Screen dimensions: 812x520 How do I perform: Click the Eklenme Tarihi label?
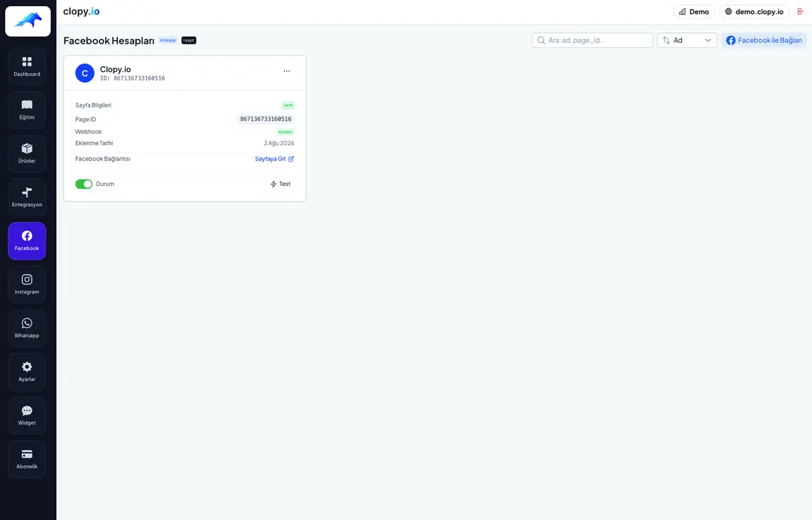coord(94,143)
